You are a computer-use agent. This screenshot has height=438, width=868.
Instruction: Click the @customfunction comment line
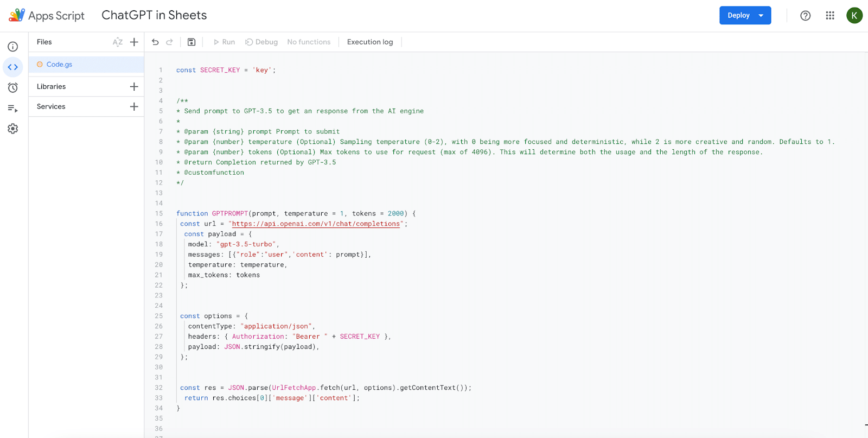point(210,173)
